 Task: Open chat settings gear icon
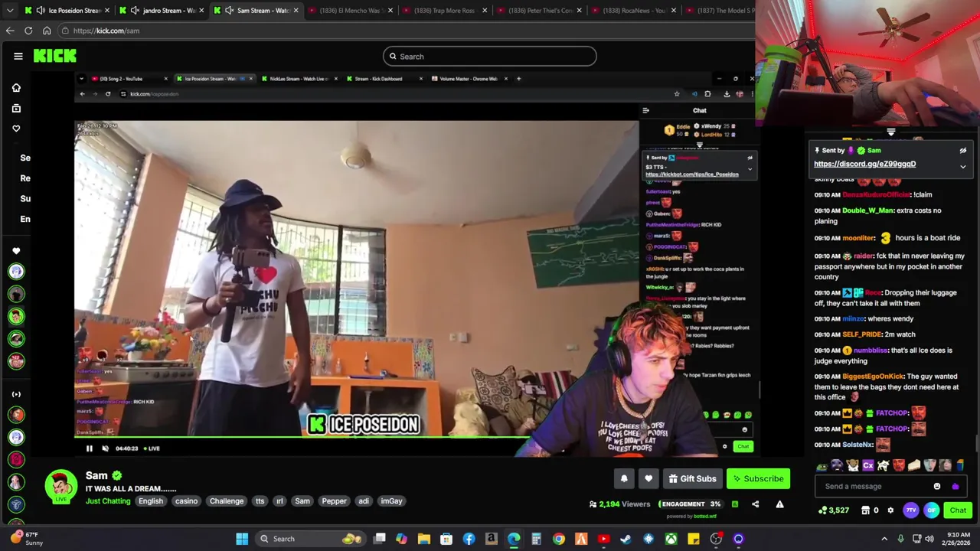point(890,510)
